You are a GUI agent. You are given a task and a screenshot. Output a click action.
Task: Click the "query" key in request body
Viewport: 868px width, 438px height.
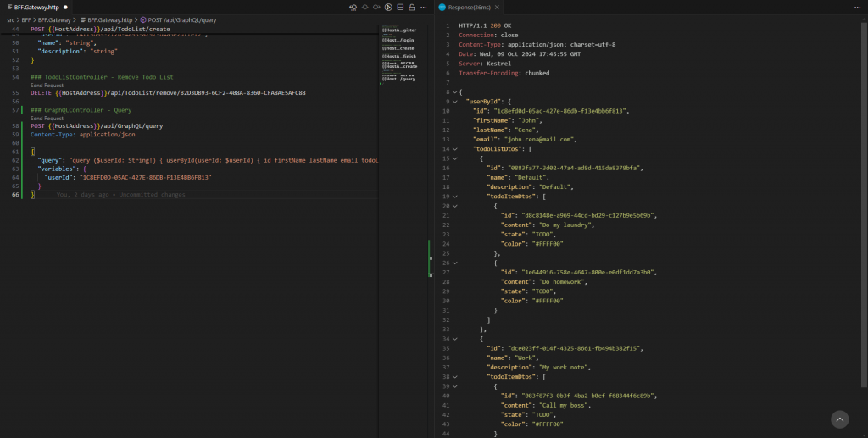click(x=49, y=160)
